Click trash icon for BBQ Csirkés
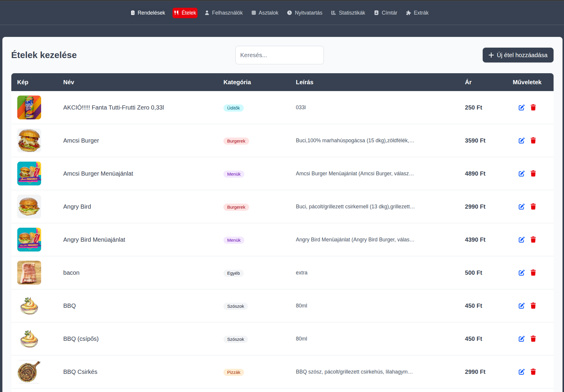 [x=533, y=372]
